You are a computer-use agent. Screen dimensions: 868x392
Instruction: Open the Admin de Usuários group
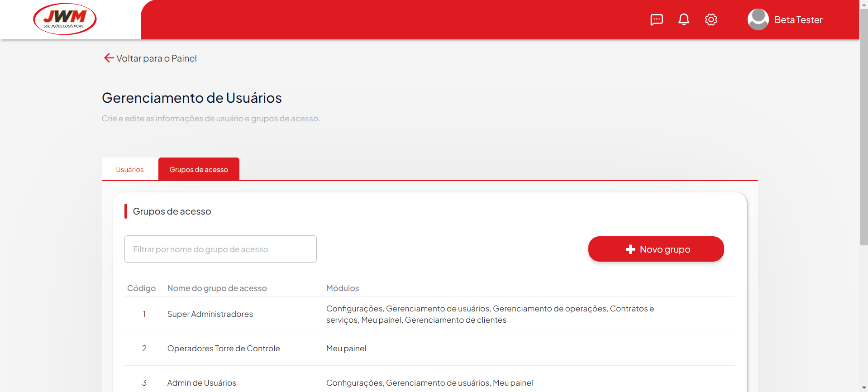(x=202, y=383)
